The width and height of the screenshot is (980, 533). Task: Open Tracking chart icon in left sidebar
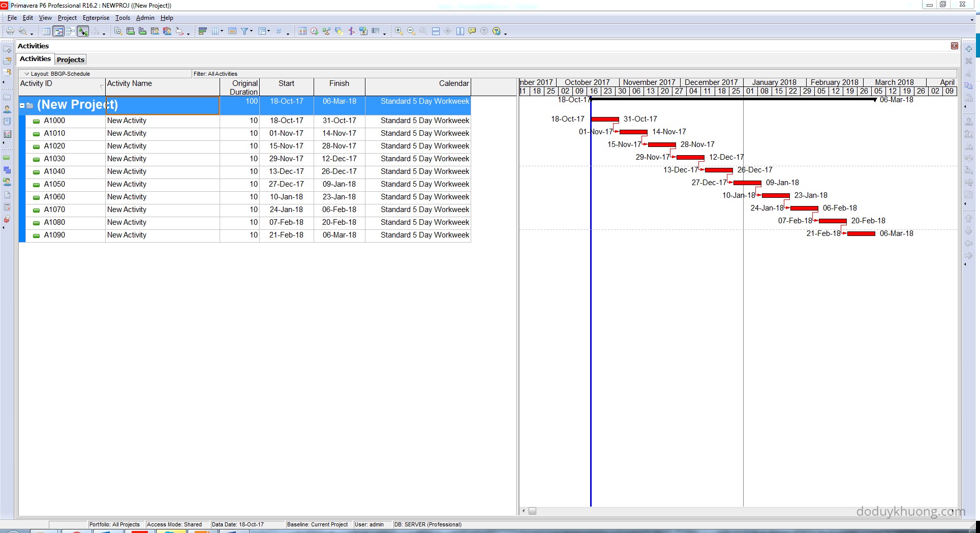coord(7,134)
